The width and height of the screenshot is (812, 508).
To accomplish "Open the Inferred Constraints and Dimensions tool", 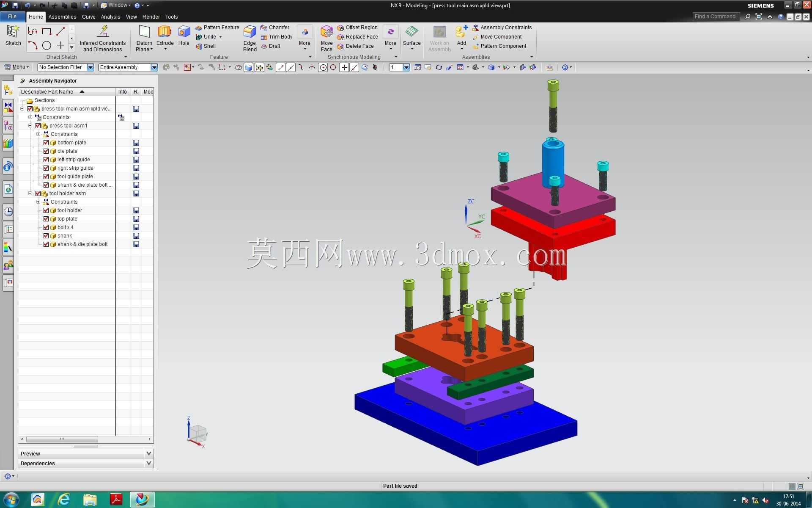I will [103, 39].
